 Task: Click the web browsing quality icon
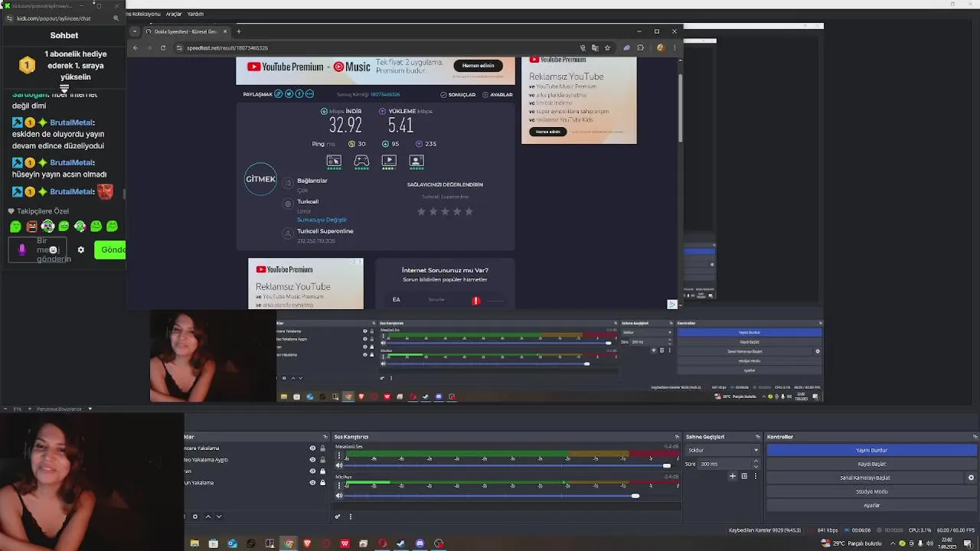[334, 161]
